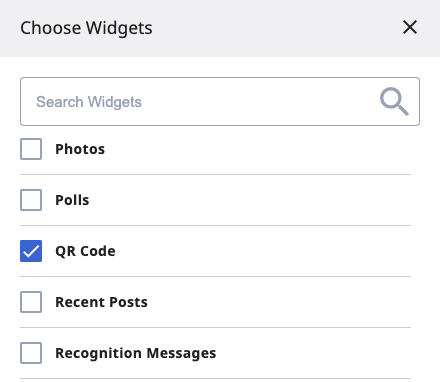
Task: Click the Search Widgets placeholder text
Action: pos(89,102)
